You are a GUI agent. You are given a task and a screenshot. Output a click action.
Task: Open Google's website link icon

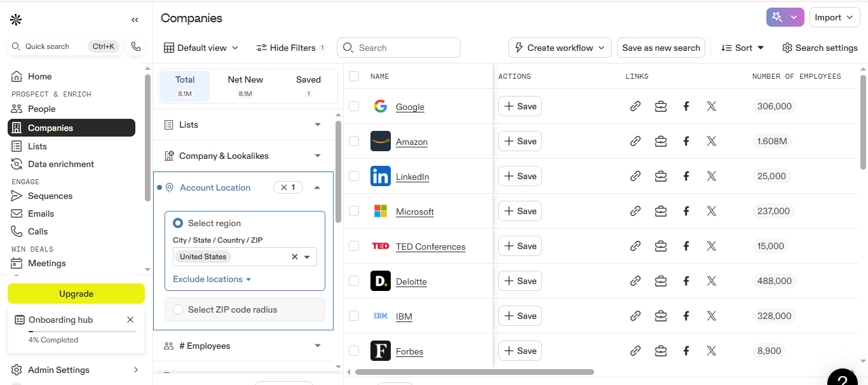pos(635,106)
